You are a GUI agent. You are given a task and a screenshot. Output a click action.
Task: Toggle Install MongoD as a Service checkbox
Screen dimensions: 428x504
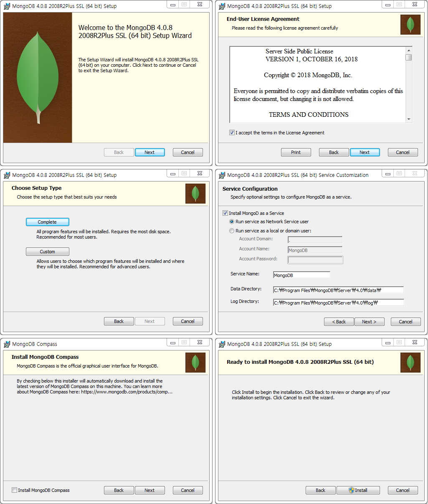225,213
